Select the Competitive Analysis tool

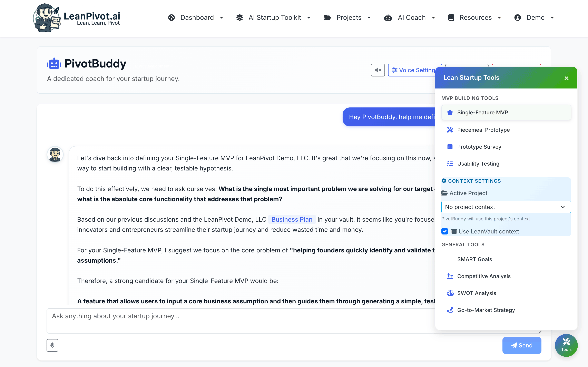tap(483, 276)
